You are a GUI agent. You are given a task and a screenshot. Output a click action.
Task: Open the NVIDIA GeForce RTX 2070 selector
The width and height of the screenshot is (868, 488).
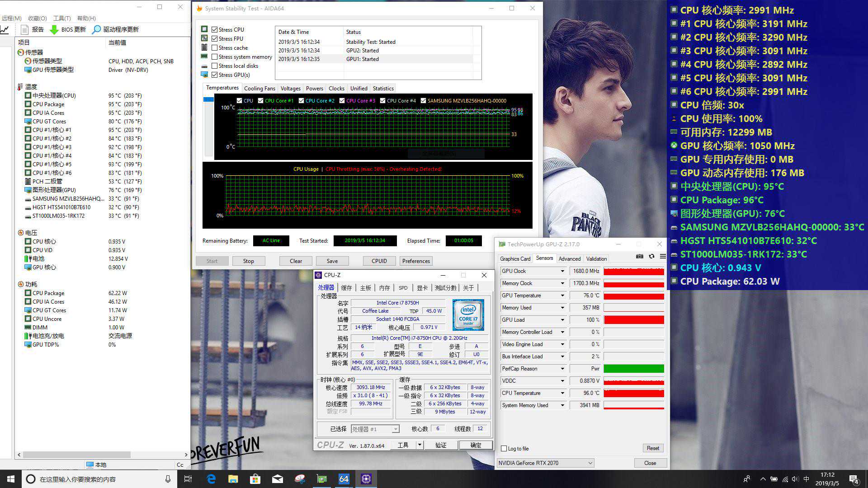[x=545, y=463]
